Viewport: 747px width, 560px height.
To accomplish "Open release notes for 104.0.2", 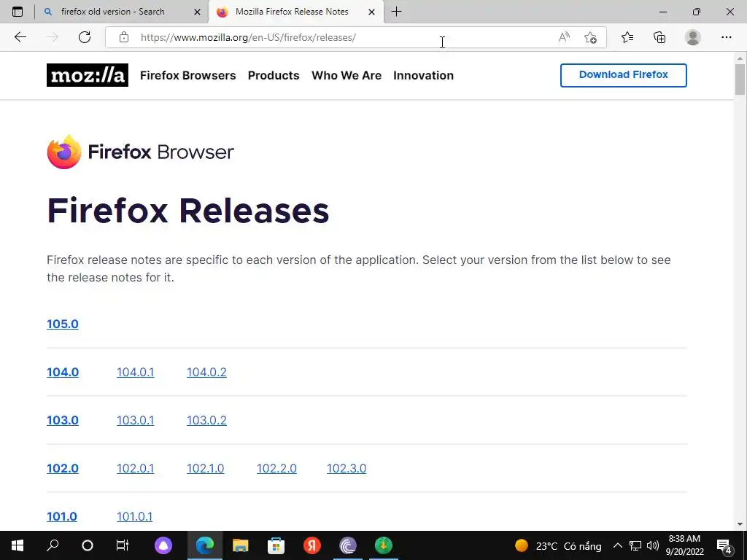I will [206, 372].
